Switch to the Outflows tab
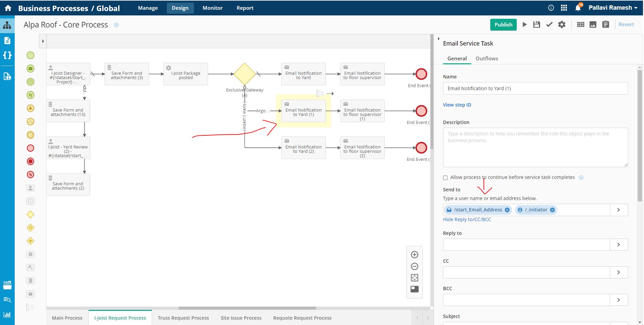This screenshot has height=325, width=644. pyautogui.click(x=487, y=58)
